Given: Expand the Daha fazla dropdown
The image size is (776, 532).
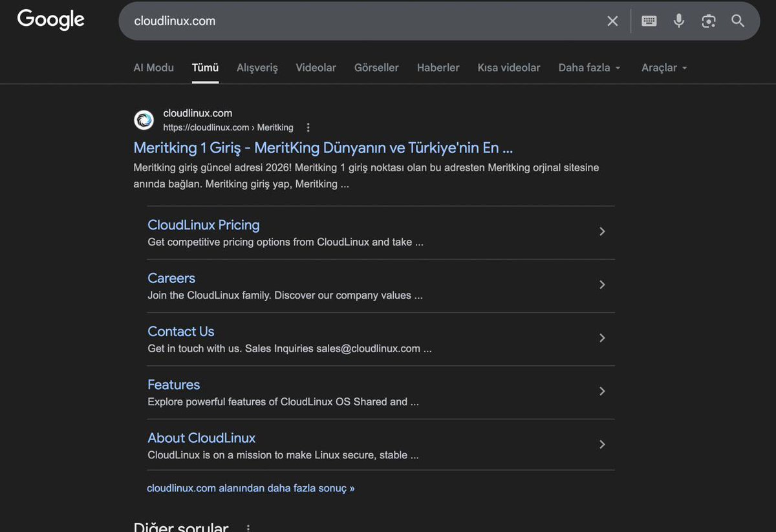Looking at the screenshot, I should 589,67.
